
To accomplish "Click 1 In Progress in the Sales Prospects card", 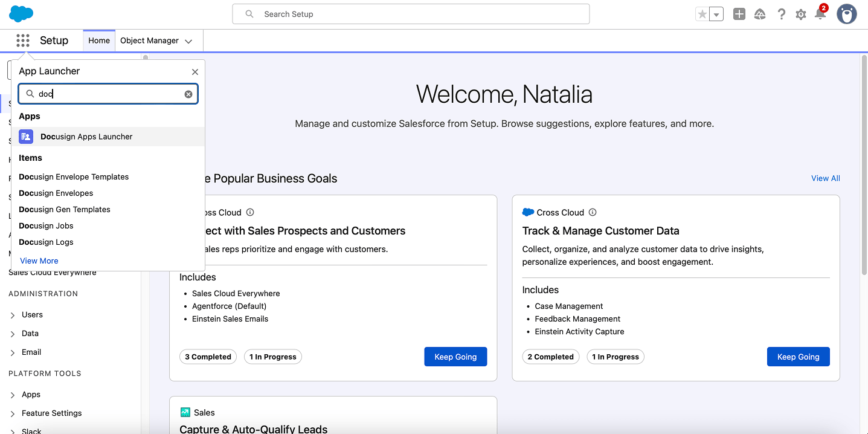I will (273, 357).
